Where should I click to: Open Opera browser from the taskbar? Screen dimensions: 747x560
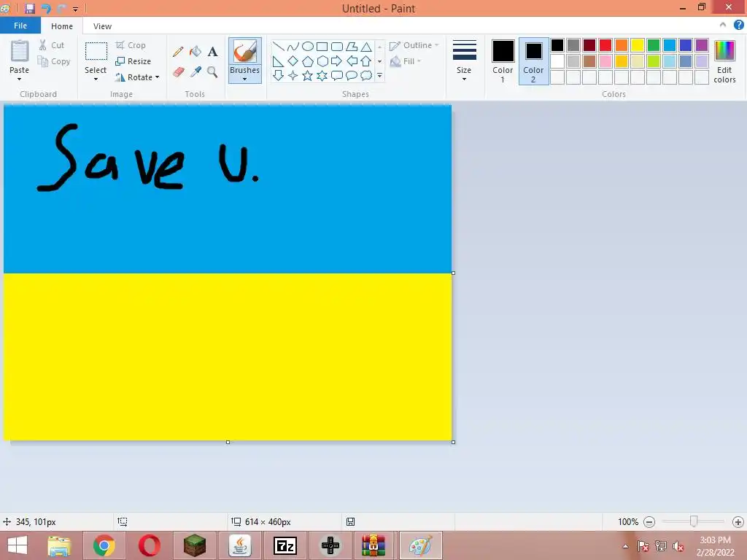click(150, 545)
